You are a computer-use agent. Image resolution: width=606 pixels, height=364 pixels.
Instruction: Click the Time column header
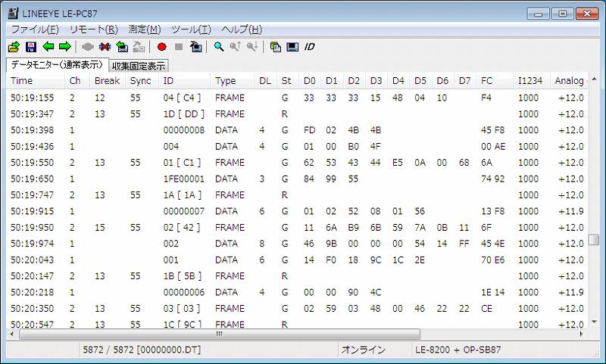click(22, 81)
